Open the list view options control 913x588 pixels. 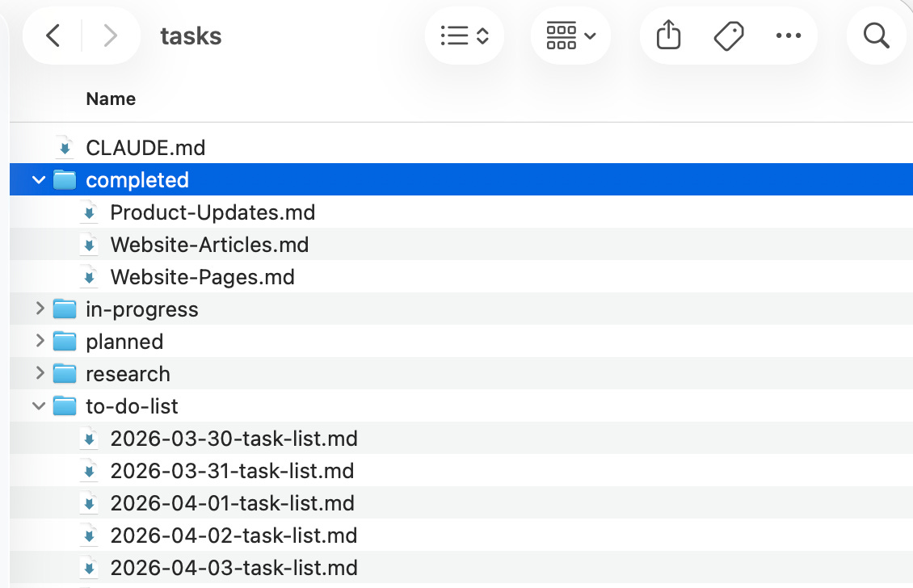[x=465, y=36]
